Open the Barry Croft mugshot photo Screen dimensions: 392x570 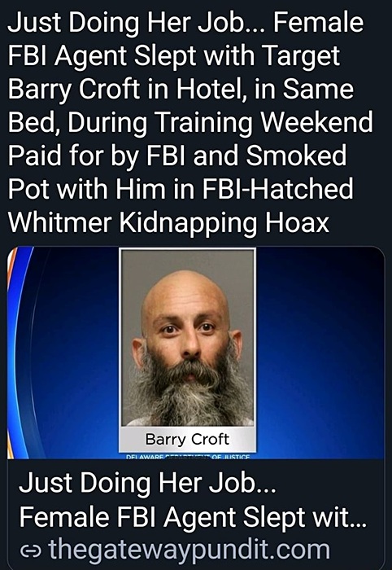188,338
